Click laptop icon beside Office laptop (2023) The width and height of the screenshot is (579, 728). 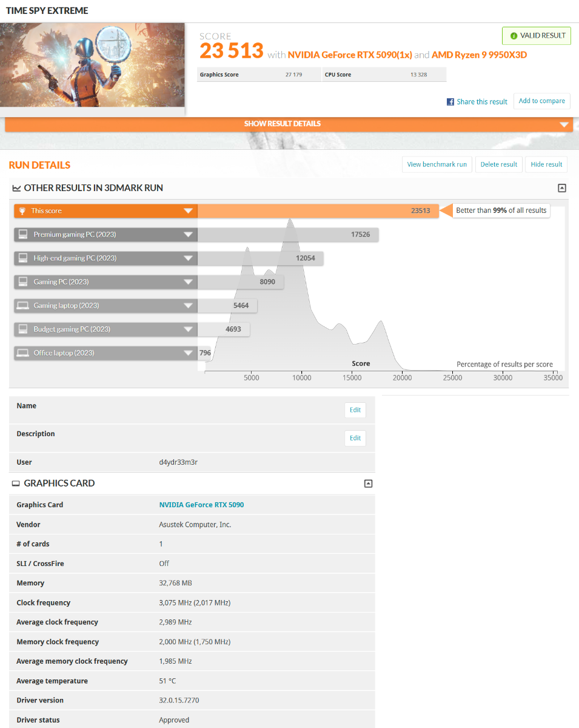[23, 352]
